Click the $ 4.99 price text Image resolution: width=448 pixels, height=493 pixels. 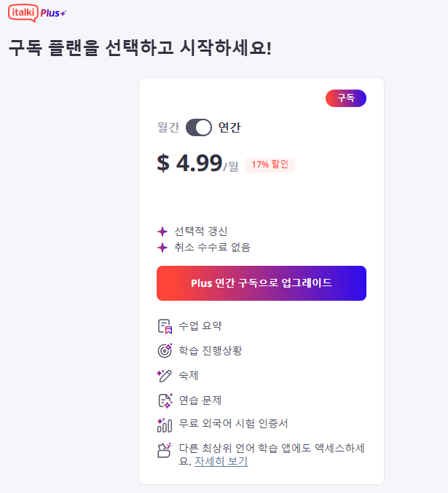point(189,163)
